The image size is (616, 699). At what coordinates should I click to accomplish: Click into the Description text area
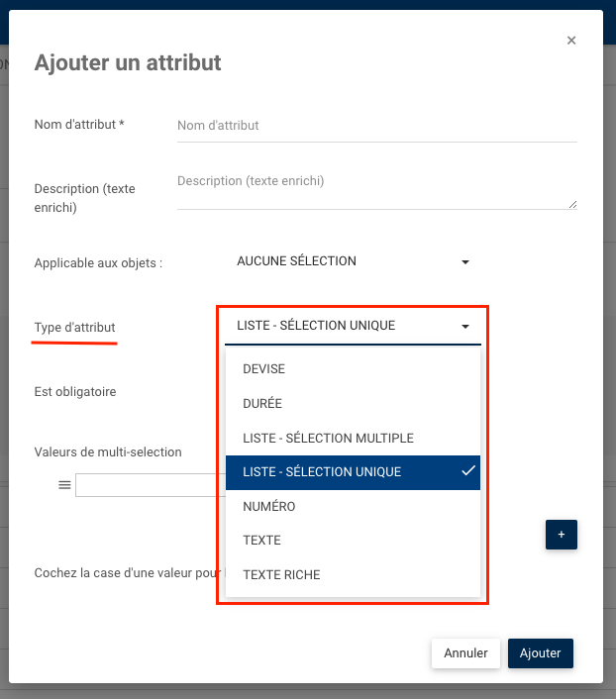pyautogui.click(x=374, y=189)
